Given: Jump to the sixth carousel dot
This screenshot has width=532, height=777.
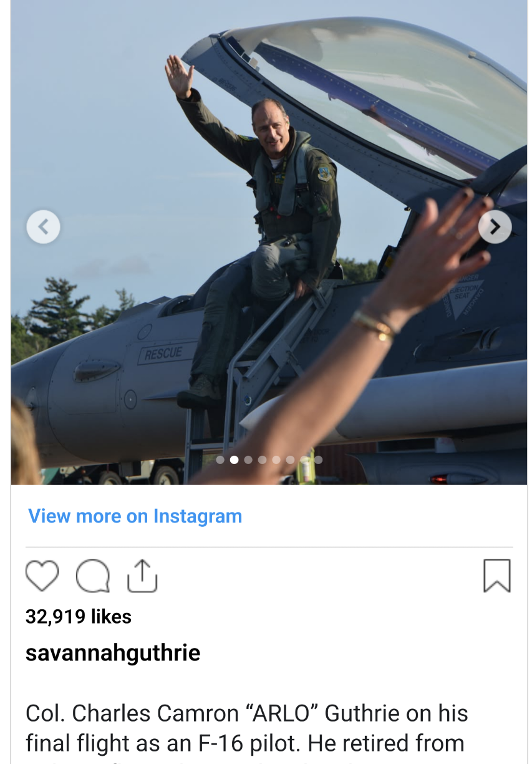Looking at the screenshot, I should click(290, 460).
